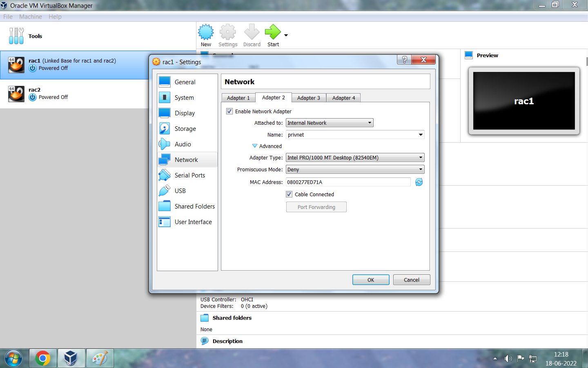Open the Machine menu

tap(31, 17)
